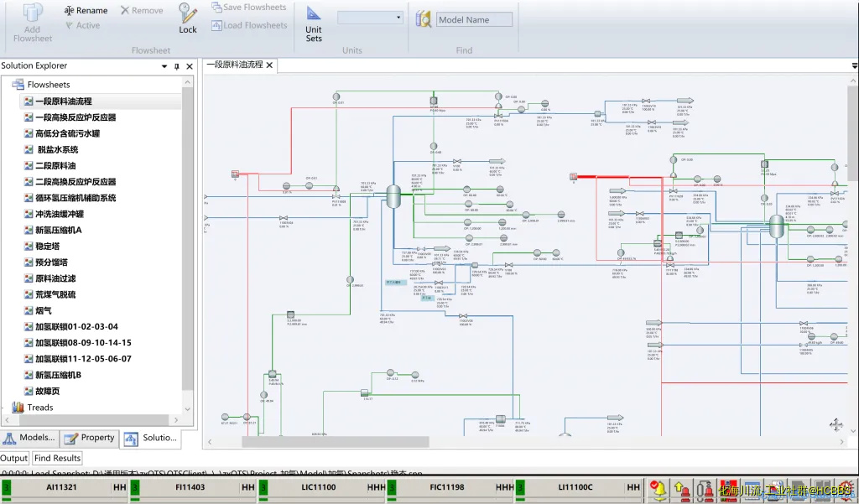The width and height of the screenshot is (859, 504).
Task: Select 新氢压缩机A in the flowsheet tree
Action: [58, 230]
